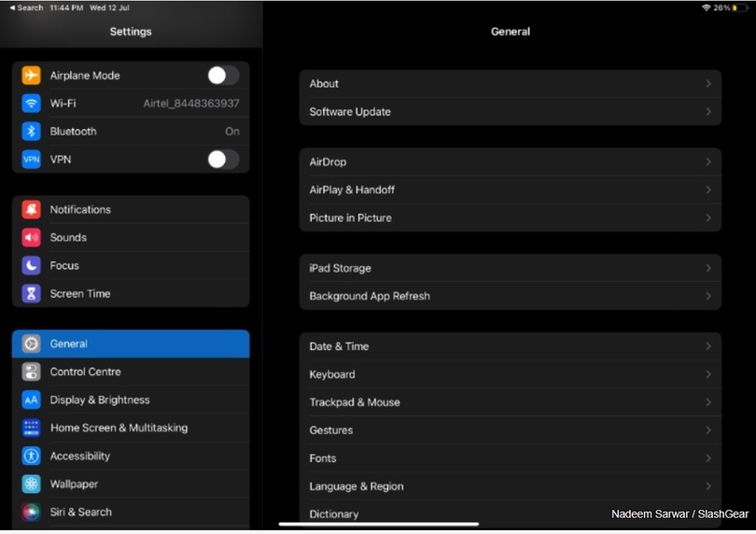Tap the Keyboard row label
The height and width of the screenshot is (534, 756).
tap(332, 374)
